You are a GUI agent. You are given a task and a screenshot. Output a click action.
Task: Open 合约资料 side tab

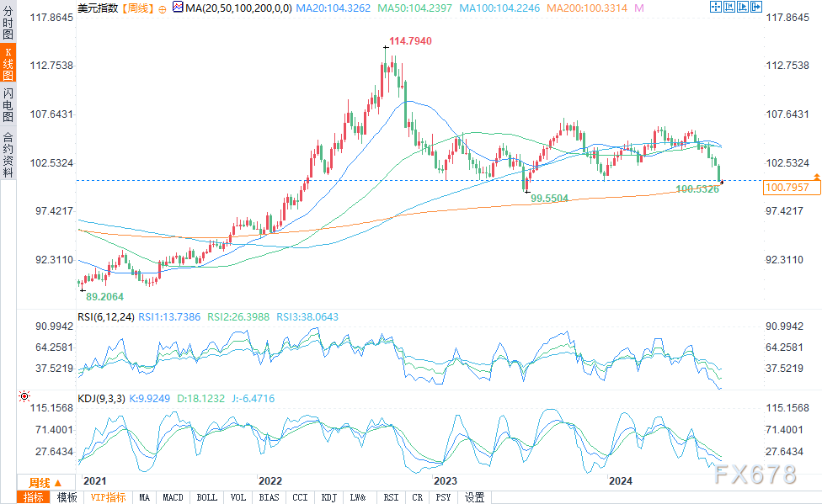[x=8, y=155]
